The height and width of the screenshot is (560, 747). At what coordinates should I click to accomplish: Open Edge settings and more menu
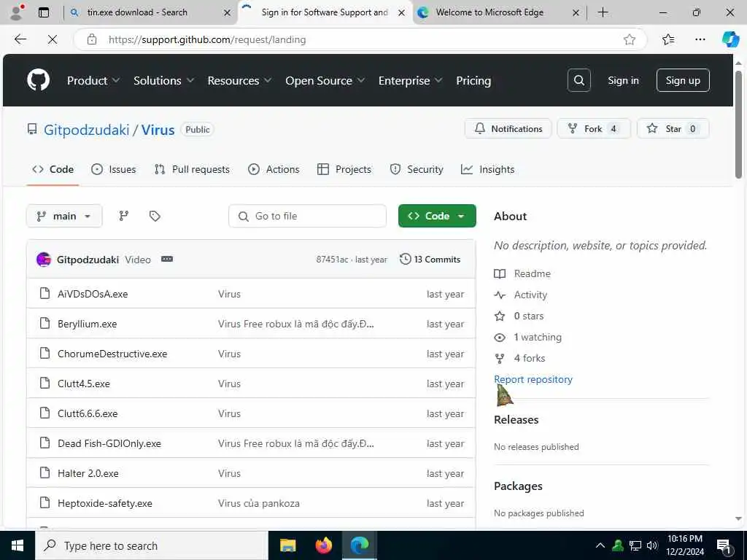tap(700, 39)
